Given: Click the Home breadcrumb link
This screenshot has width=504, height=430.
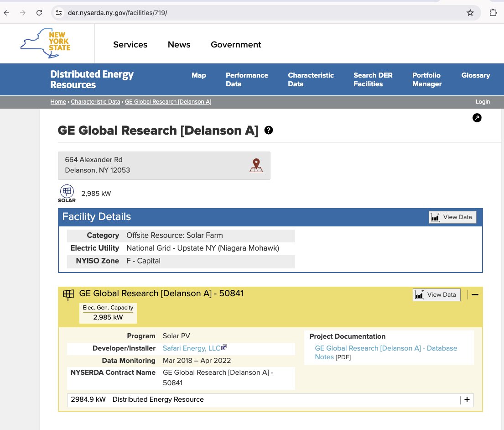Looking at the screenshot, I should tap(58, 102).
